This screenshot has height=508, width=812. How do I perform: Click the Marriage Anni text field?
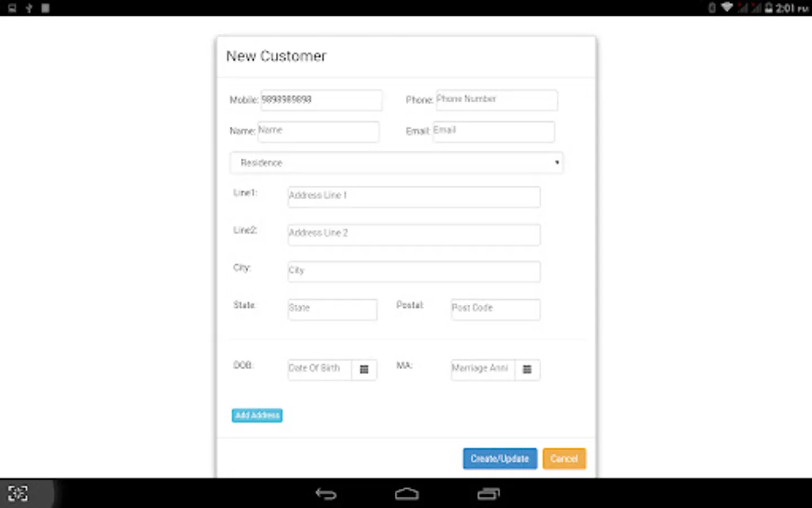point(483,370)
